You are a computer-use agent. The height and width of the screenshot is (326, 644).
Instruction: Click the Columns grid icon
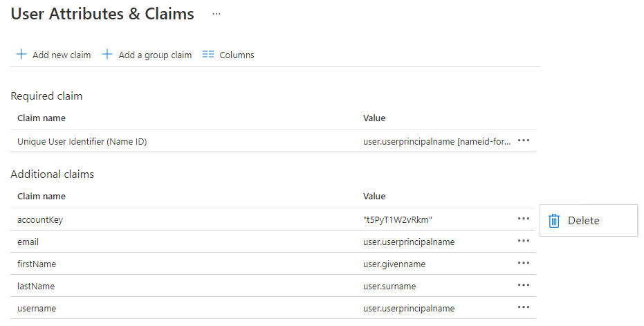click(x=208, y=55)
